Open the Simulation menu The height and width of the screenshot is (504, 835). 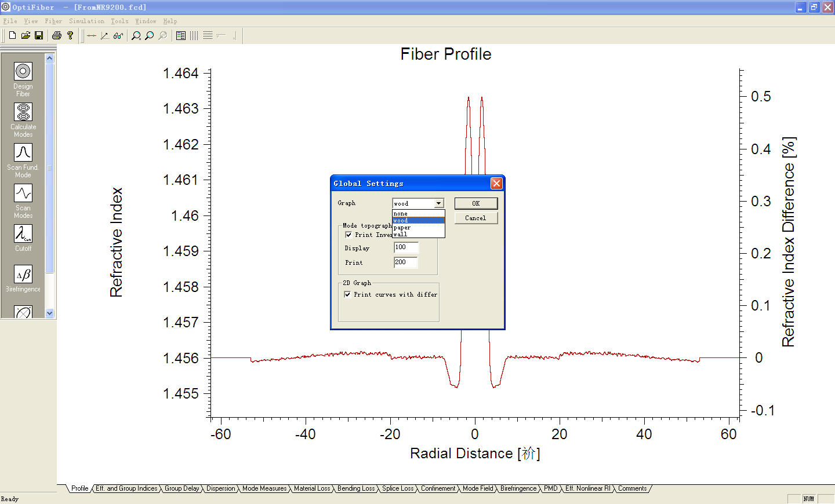[87, 21]
